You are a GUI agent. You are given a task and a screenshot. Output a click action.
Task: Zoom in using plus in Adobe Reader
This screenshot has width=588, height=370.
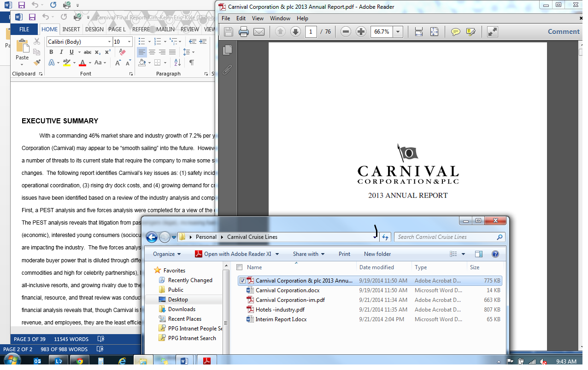361,32
